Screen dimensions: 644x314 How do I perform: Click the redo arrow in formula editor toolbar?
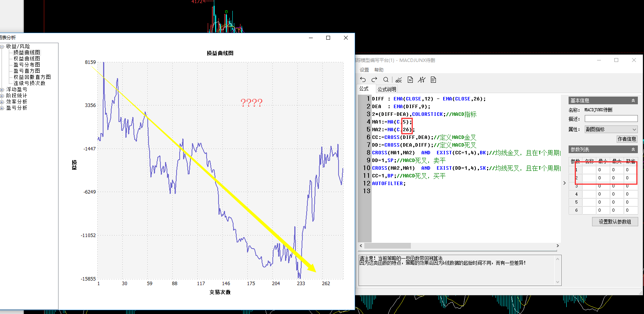tap(374, 80)
